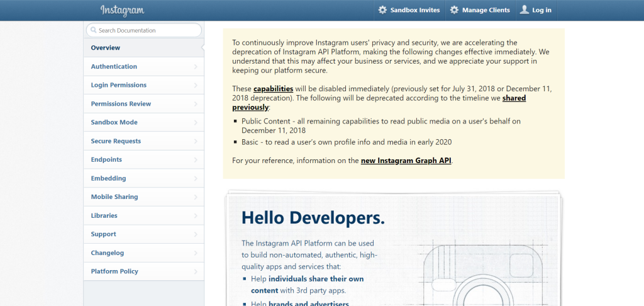The image size is (644, 306).
Task: Click chevron on Mobile Sharing row
Action: (196, 197)
